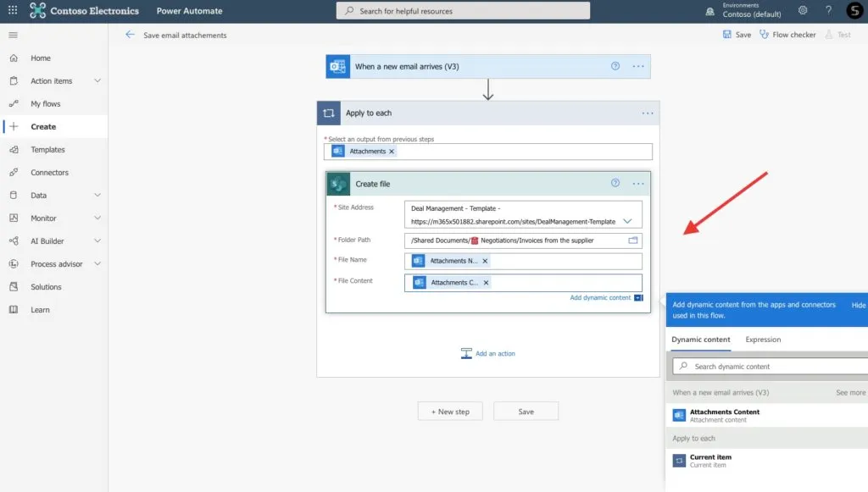The height and width of the screenshot is (492, 868).
Task: Open more options for email trigger
Action: pos(638,66)
